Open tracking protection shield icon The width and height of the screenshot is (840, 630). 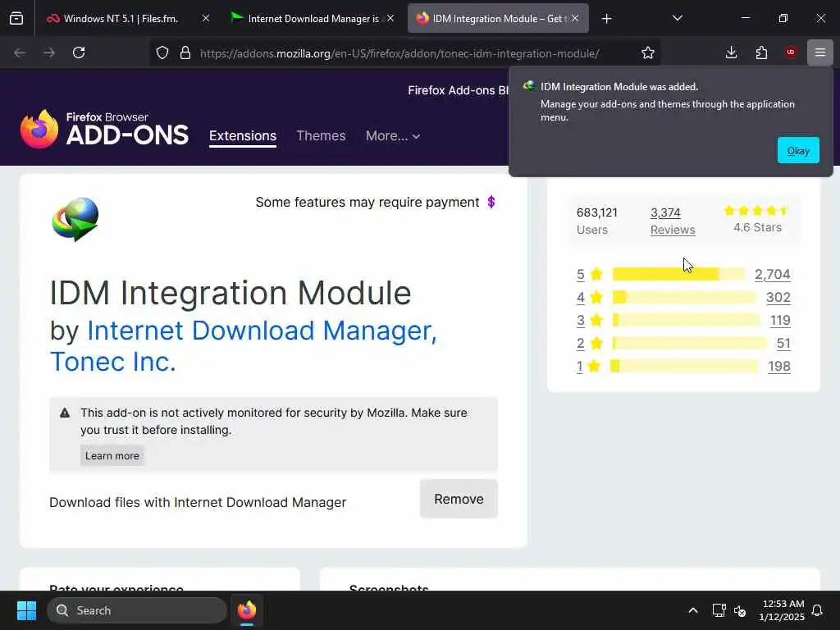162,52
